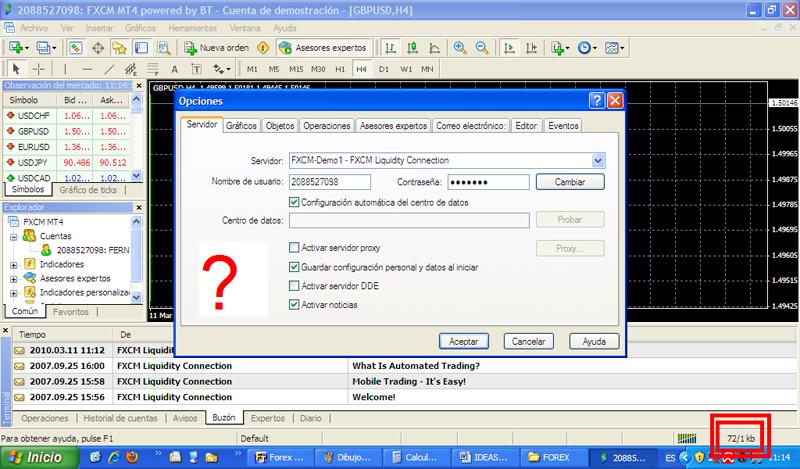
Task: Toggle the Activar noticias checkbox
Action: (293, 305)
